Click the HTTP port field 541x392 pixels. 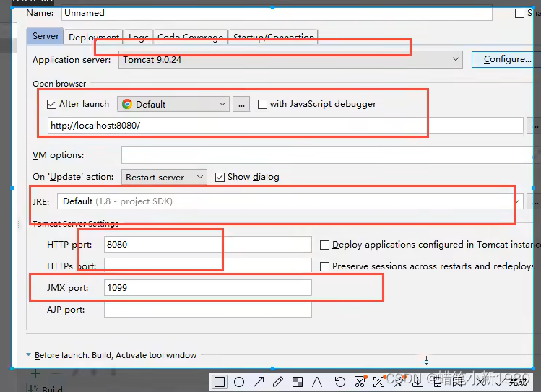(208, 245)
